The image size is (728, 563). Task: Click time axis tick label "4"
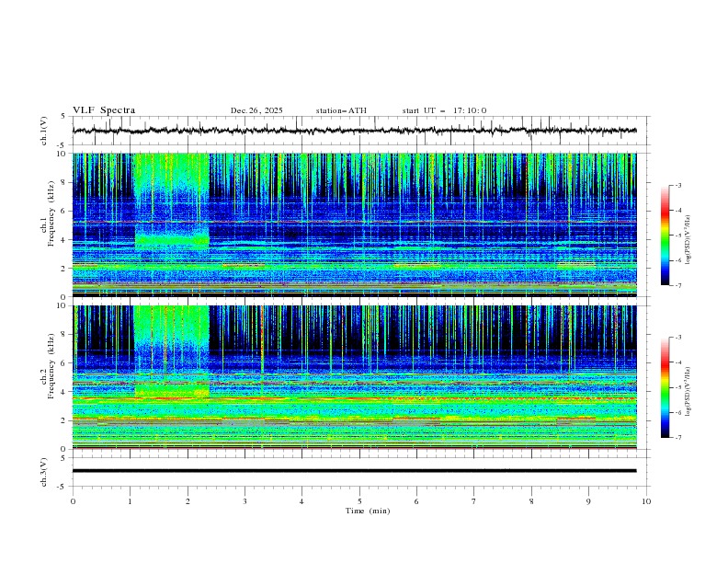301,501
